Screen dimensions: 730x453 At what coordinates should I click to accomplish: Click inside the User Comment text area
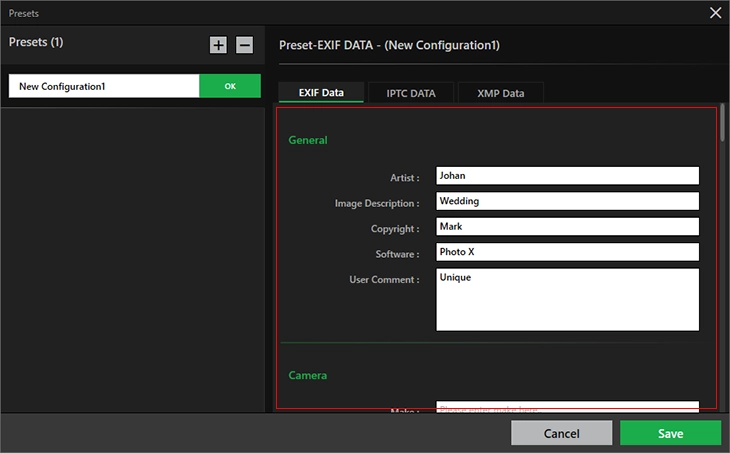pos(567,299)
